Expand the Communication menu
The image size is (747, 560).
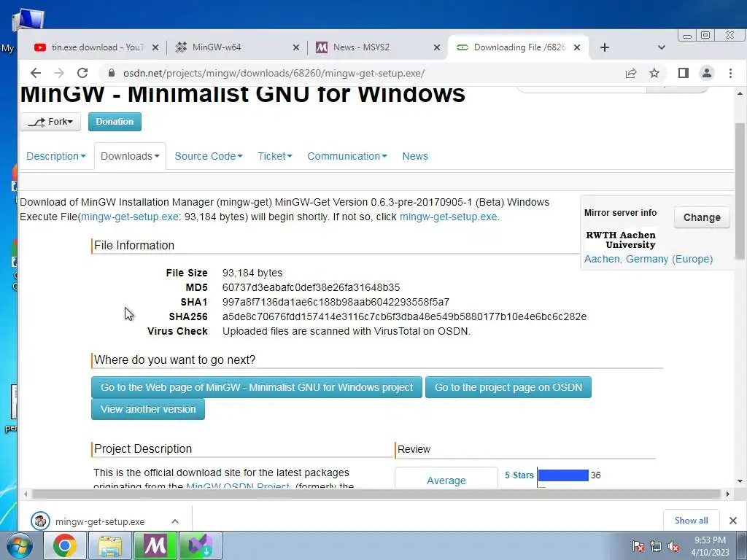347,156
